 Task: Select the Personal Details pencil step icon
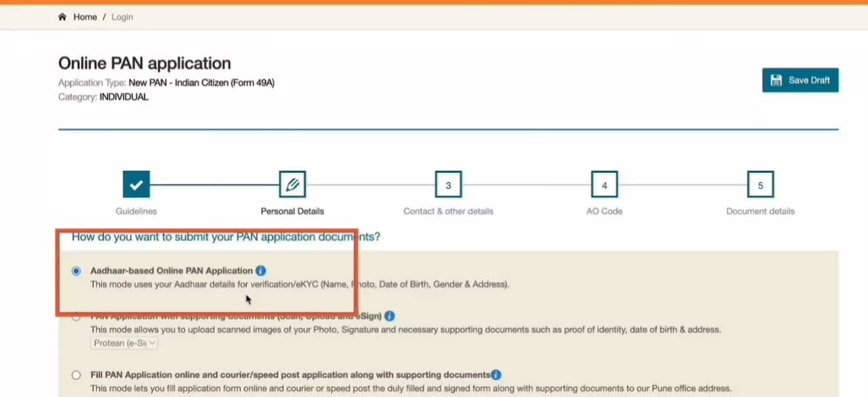[x=292, y=184]
